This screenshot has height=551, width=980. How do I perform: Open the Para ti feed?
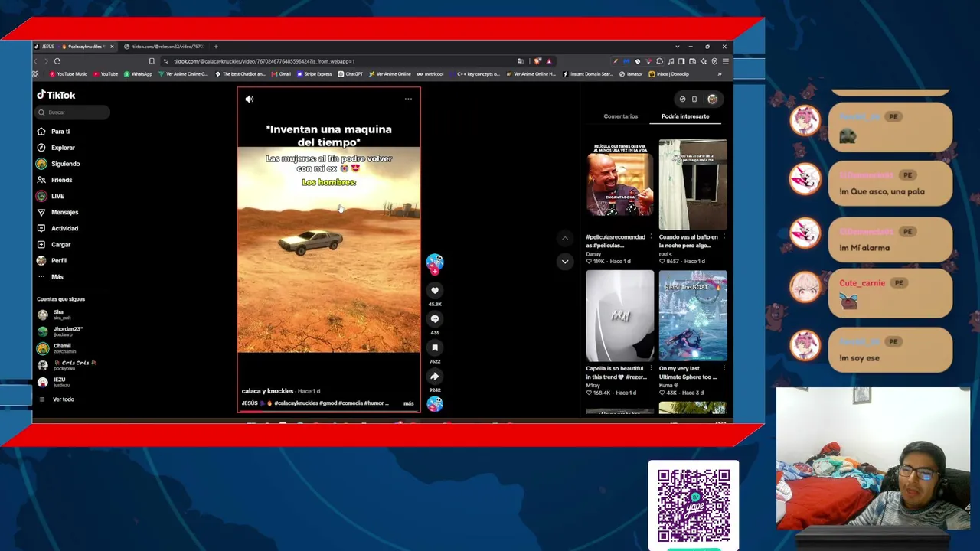[54, 132]
